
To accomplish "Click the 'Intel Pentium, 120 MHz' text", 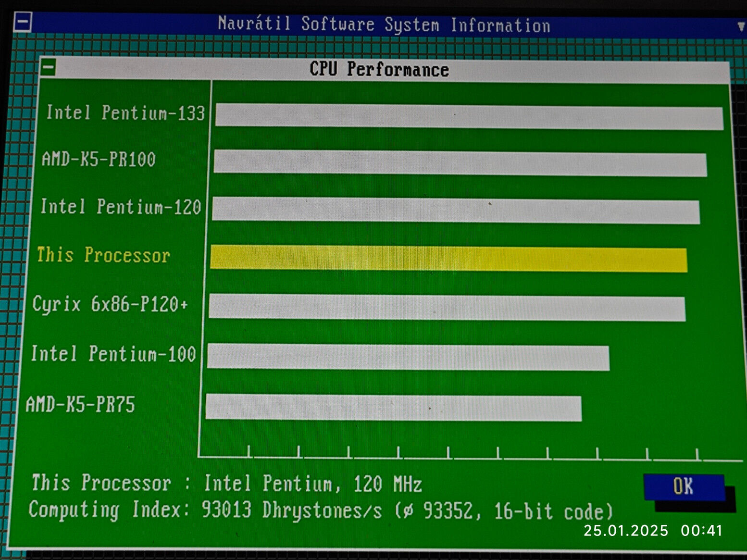I will click(313, 484).
